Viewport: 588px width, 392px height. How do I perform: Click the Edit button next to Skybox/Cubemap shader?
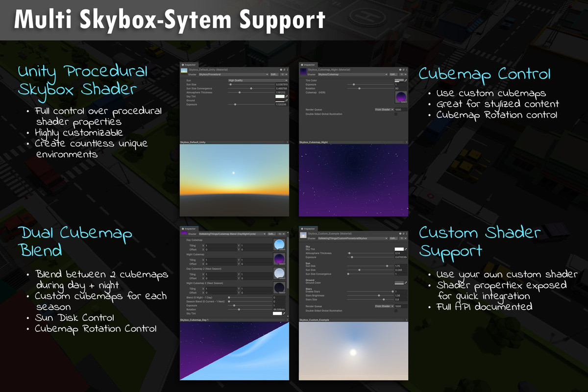coord(393,74)
